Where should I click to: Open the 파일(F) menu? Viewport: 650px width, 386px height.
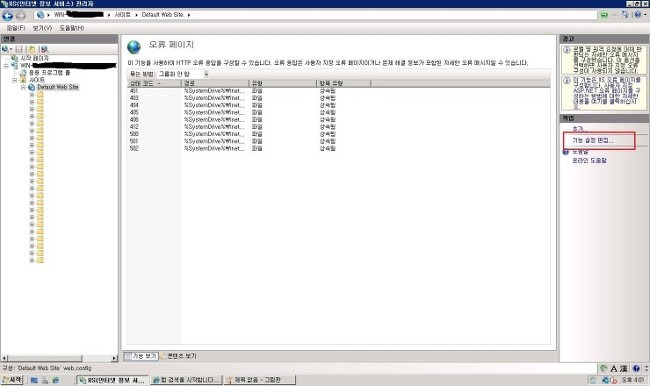16,28
